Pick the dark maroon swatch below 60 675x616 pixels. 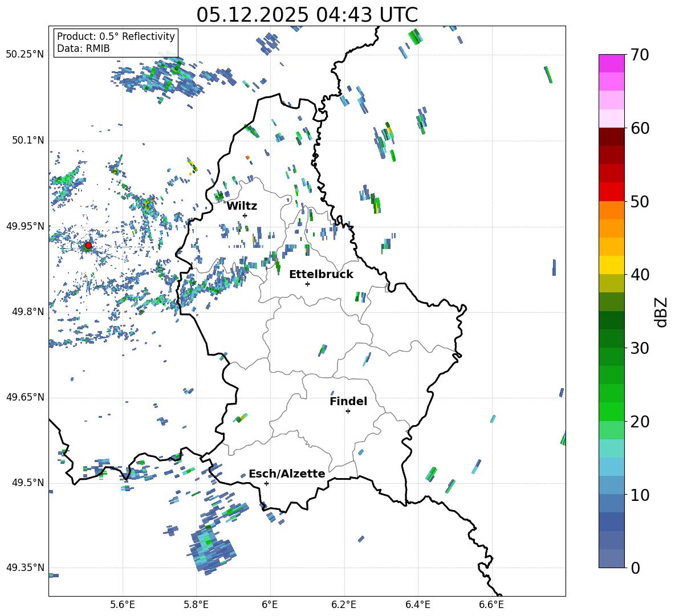tap(612, 137)
